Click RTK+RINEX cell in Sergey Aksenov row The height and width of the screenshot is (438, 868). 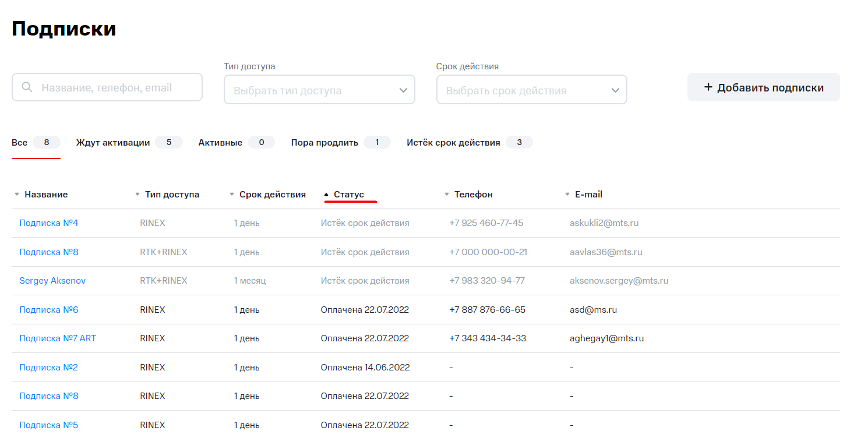click(164, 281)
